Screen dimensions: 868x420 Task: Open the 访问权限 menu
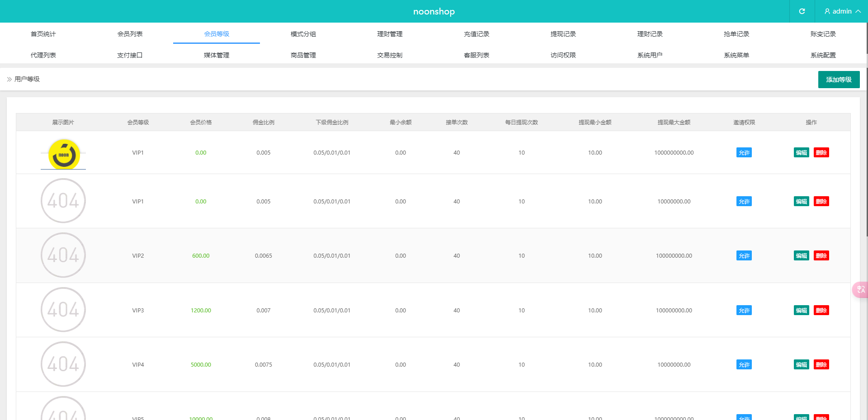(563, 55)
